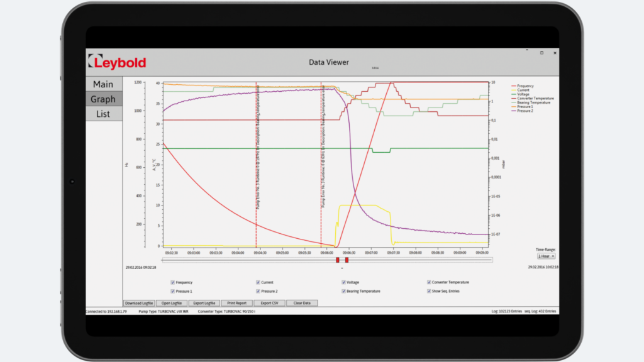
Task: Uncheck the Frequency checkbox
Action: 172,282
